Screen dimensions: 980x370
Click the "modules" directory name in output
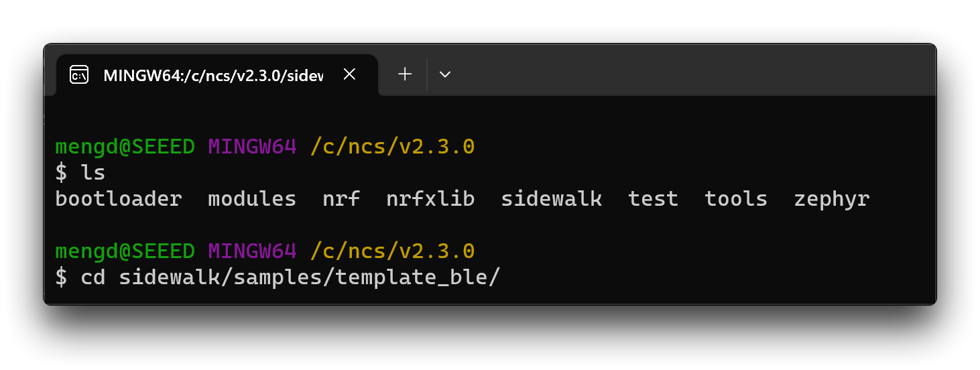[252, 199]
